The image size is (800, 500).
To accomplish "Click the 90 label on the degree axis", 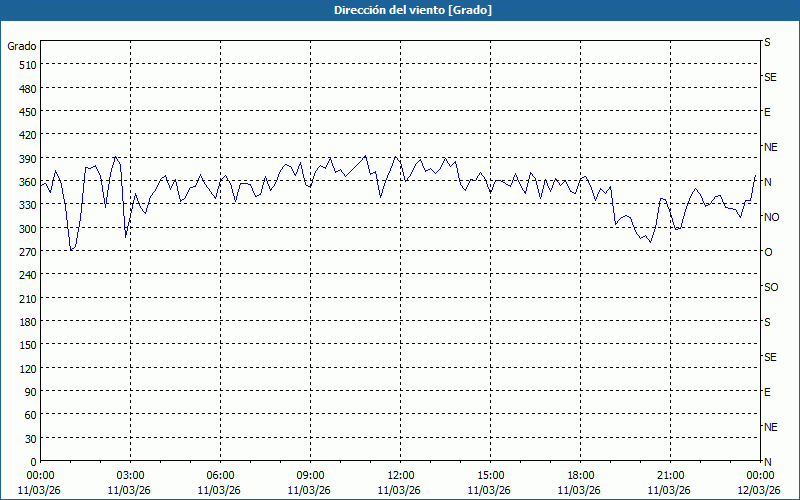I will pos(29,391).
